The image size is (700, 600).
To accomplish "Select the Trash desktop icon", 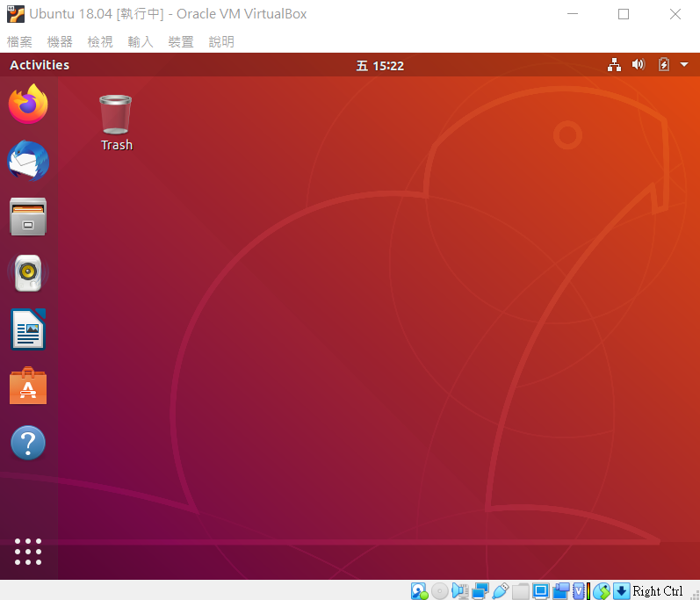I will 116,123.
